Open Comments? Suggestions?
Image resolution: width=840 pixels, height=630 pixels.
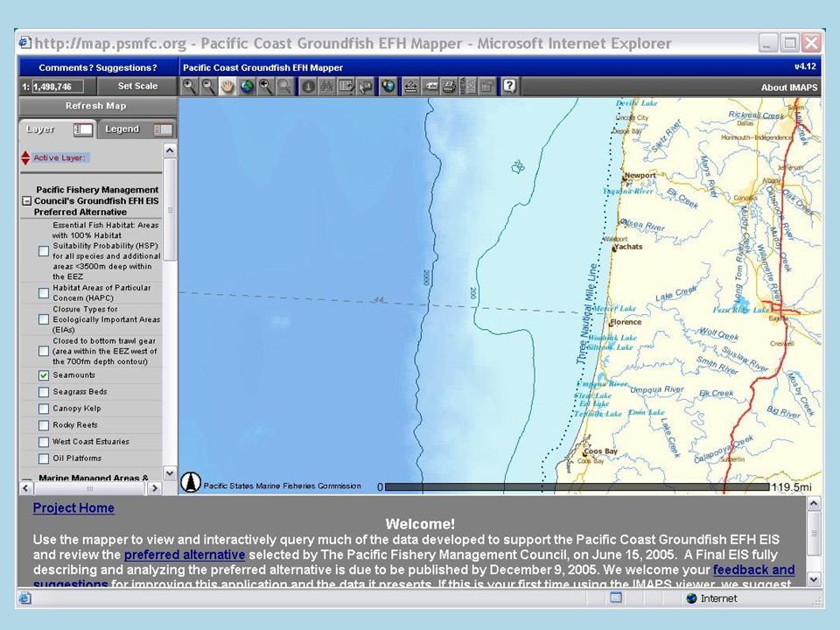coord(98,67)
